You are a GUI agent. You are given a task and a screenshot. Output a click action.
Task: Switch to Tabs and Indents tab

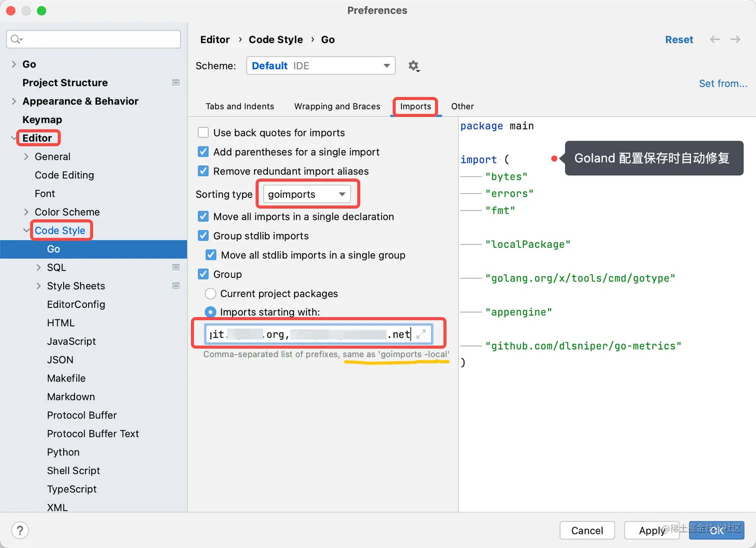click(x=240, y=106)
